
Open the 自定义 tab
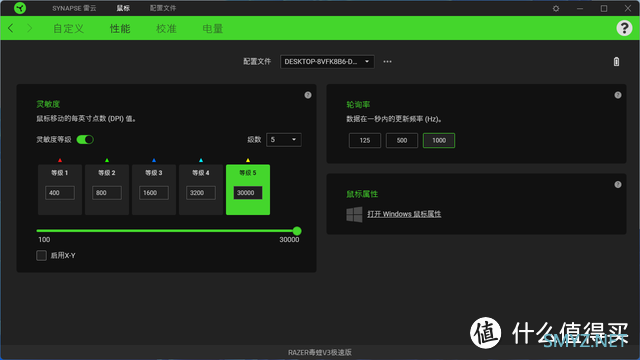tap(69, 29)
